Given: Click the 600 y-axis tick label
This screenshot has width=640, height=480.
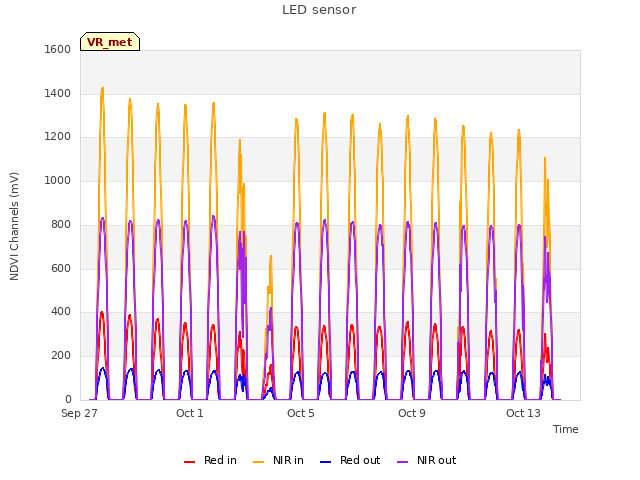Looking at the screenshot, I should (x=61, y=269).
